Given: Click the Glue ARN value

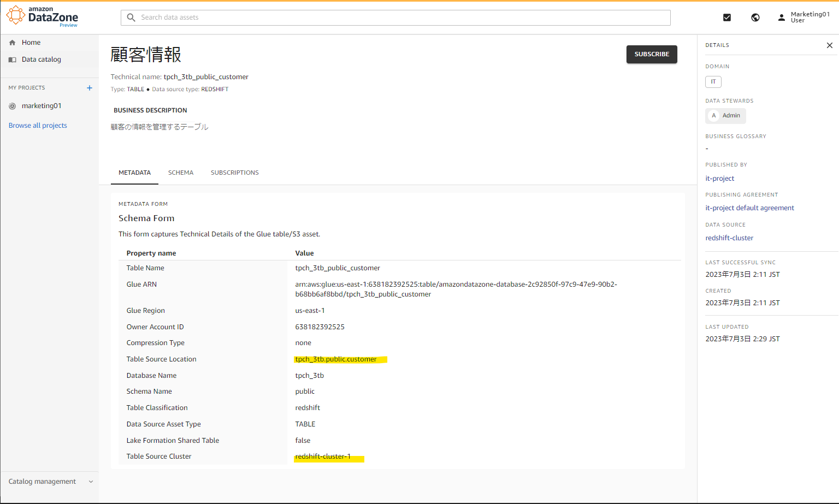Looking at the screenshot, I should tap(456, 289).
